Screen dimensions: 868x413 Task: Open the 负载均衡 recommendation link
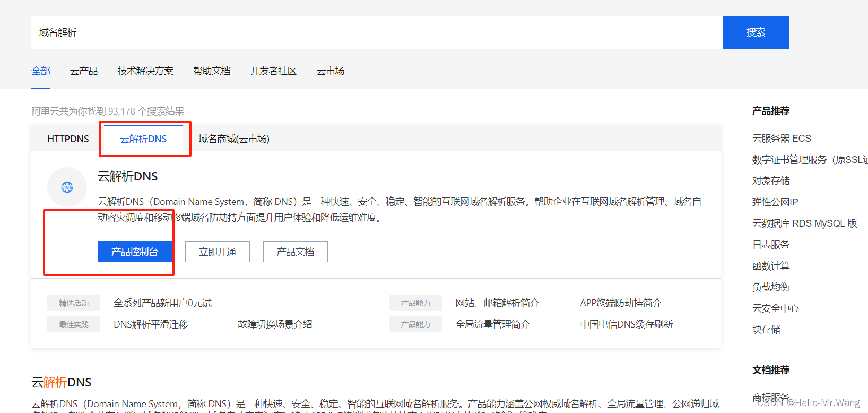coord(771,287)
